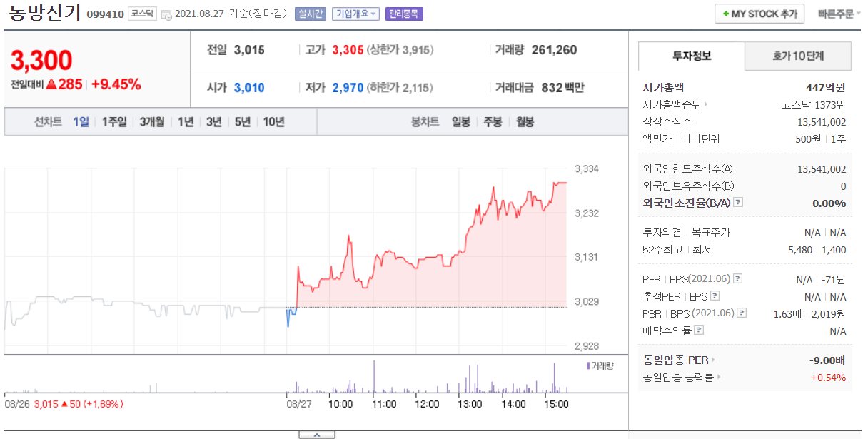Viewport: 868px width, 439px height.
Task: Click the calendar icon beside 2021.08.27 date
Action: click(x=166, y=14)
